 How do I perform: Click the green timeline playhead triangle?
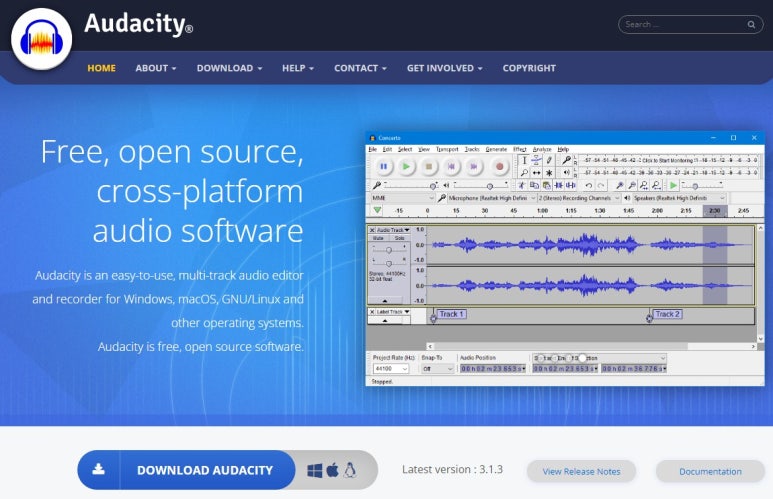coord(377,210)
